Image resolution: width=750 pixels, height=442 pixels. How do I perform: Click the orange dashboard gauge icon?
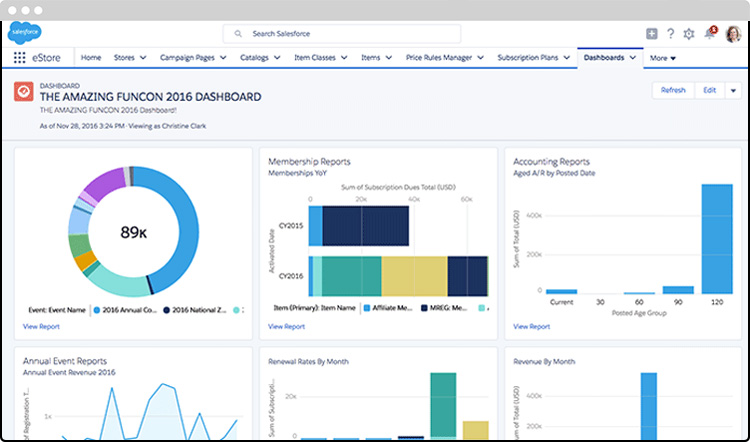(23, 91)
